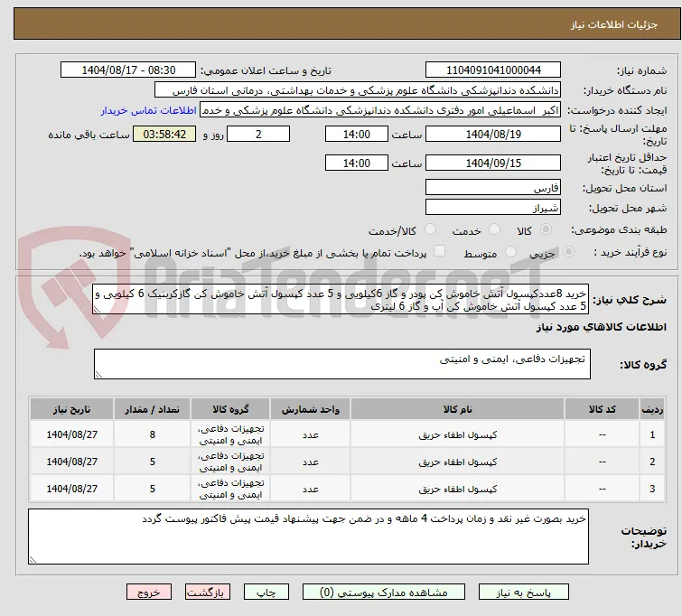Open اطلاعات تماس خریدار link
The width and height of the screenshot is (682, 616).
tap(148, 110)
